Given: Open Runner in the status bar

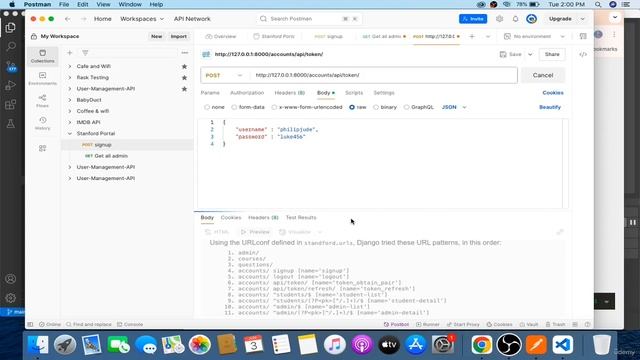Looking at the screenshot, I should tap(428, 324).
